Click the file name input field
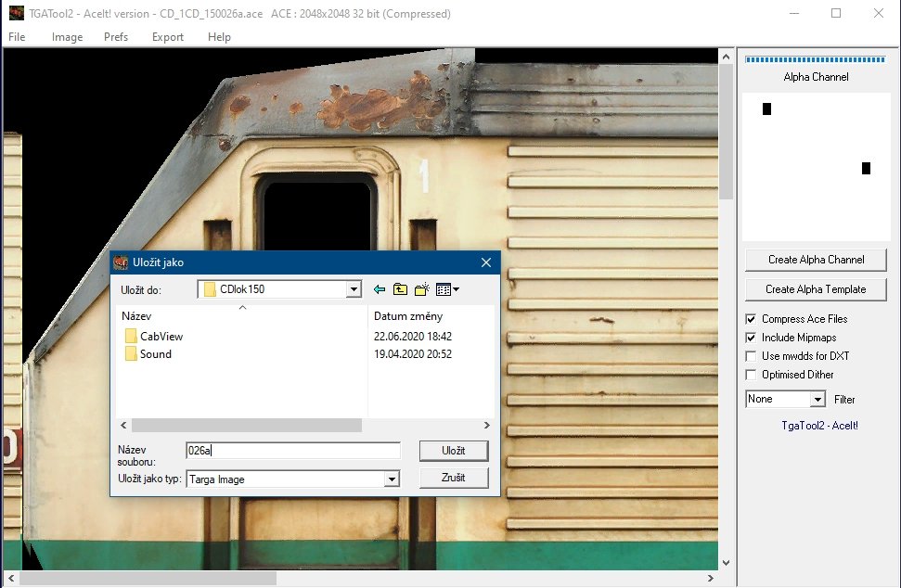 293,451
